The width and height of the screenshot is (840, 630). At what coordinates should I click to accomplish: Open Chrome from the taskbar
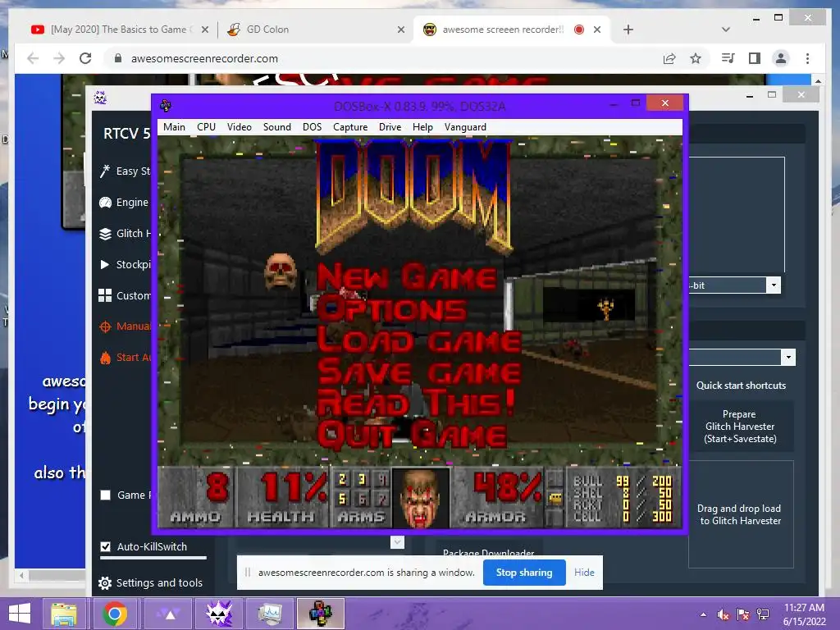115,614
